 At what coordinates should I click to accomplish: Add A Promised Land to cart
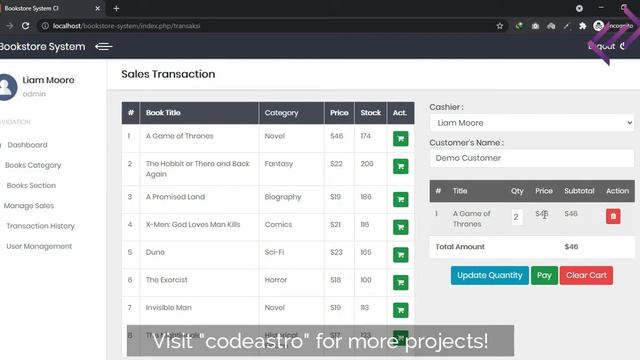400,200
